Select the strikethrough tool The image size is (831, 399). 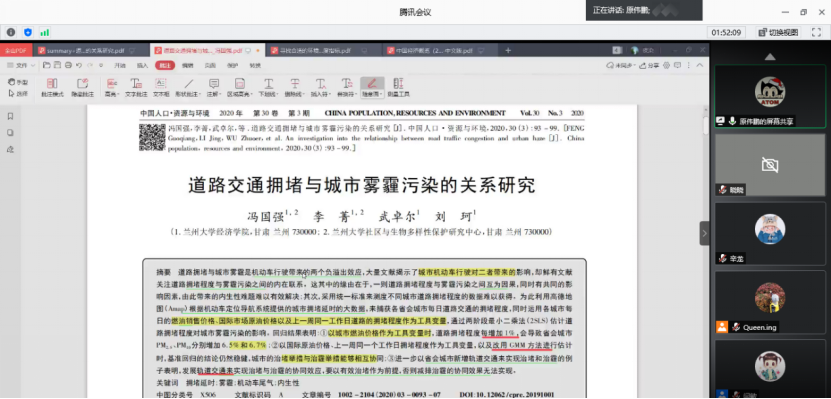click(x=295, y=87)
